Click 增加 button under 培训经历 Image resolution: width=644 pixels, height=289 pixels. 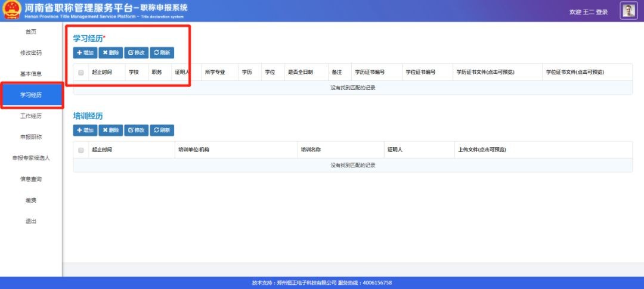[x=85, y=130]
